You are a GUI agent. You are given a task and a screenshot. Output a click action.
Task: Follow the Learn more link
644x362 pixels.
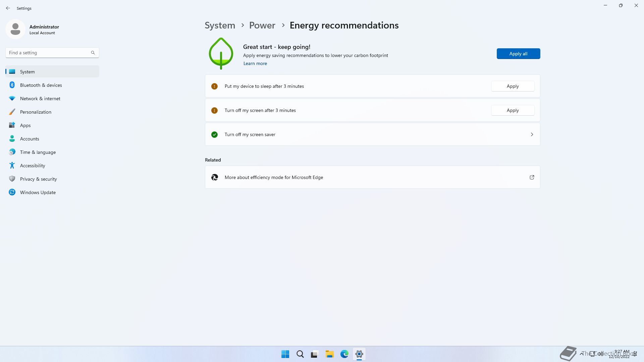255,63
